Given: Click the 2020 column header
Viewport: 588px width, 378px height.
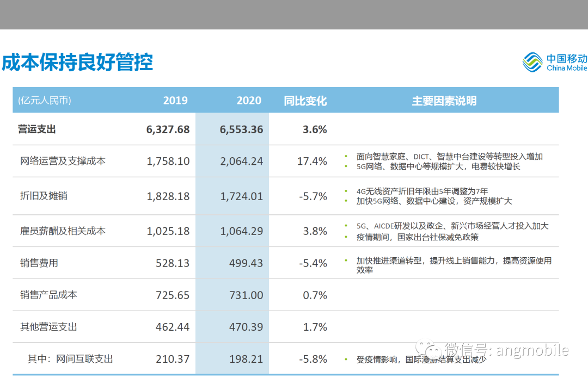Looking at the screenshot, I should click(249, 101).
